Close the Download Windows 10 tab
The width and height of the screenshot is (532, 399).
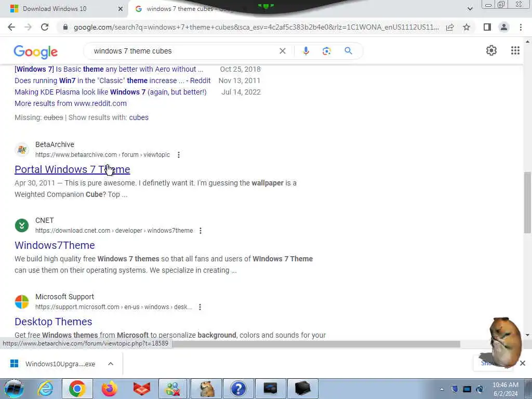click(120, 9)
